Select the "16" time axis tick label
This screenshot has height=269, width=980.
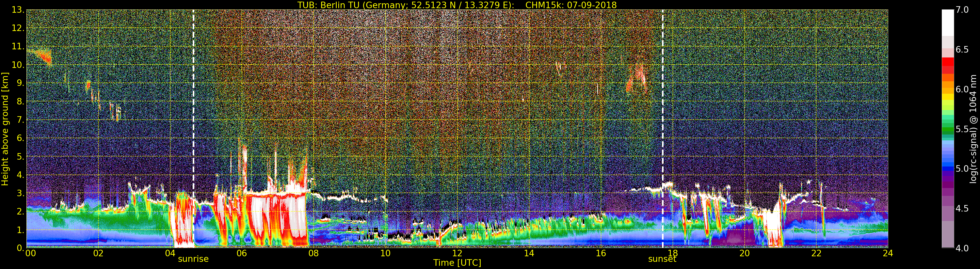601,253
